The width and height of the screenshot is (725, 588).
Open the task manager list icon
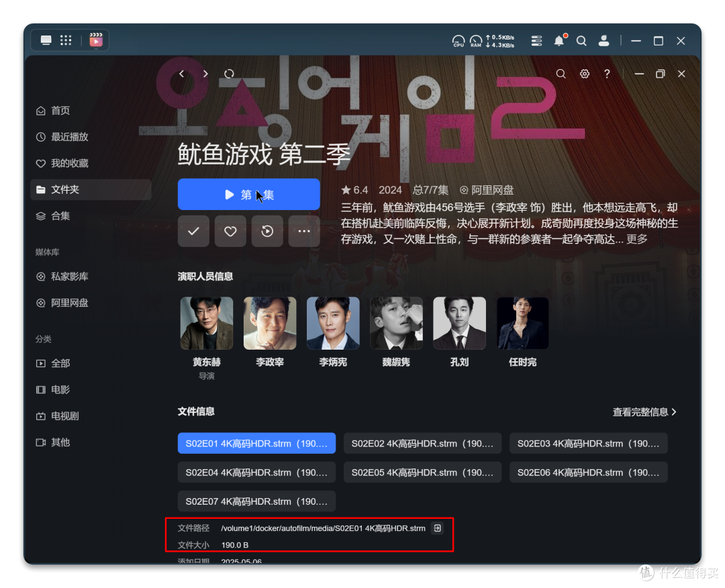(x=536, y=41)
